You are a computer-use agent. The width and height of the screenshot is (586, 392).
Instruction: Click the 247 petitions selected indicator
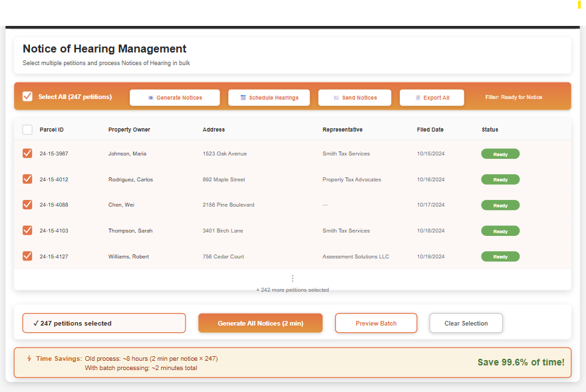point(104,323)
